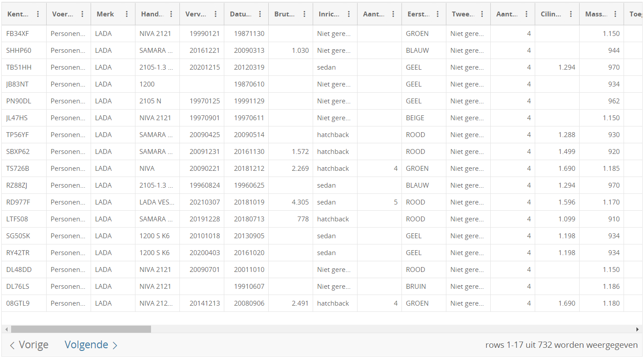This screenshot has width=644, height=358.
Task: Open the Inric... column menu icon
Action: (349, 14)
